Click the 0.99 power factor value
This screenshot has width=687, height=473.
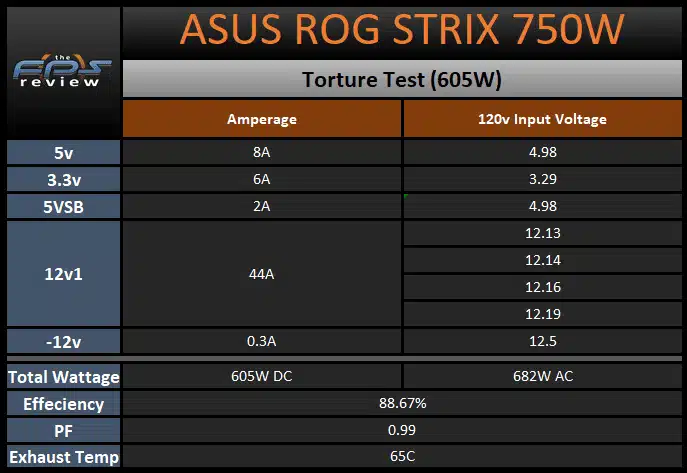click(402, 430)
